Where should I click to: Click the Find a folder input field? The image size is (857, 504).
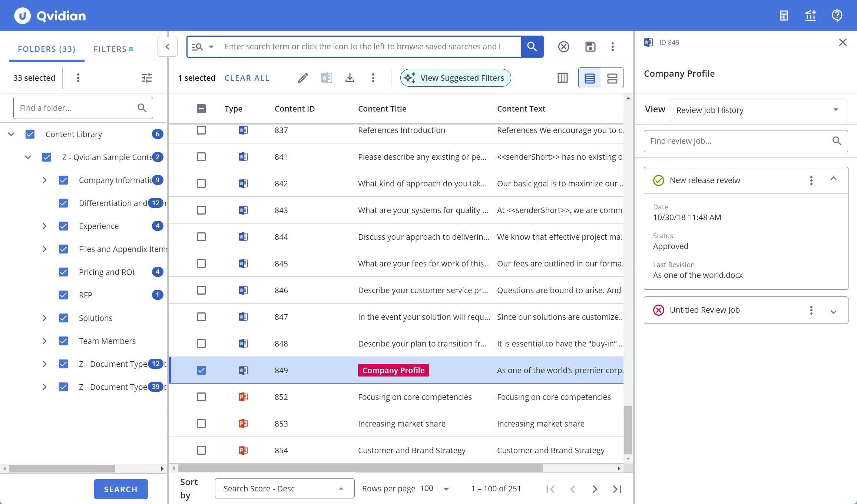pos(83,108)
